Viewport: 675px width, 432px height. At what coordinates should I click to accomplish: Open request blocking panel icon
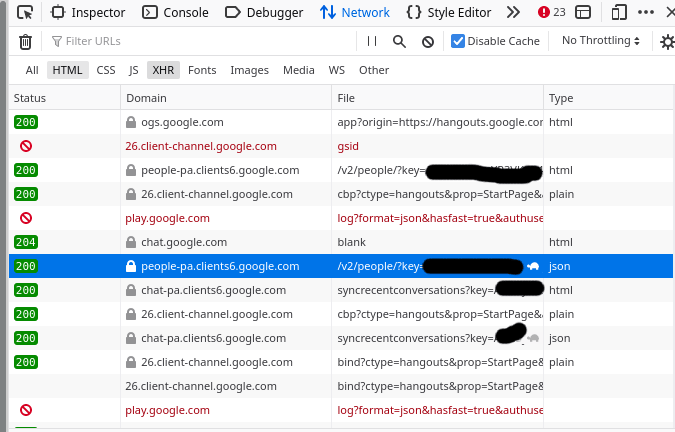pos(427,41)
